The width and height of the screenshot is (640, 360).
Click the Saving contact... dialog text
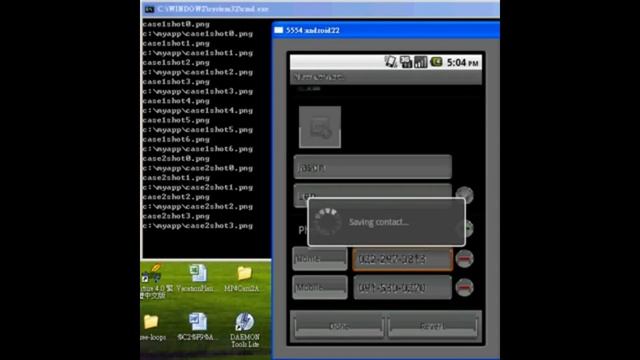click(379, 222)
